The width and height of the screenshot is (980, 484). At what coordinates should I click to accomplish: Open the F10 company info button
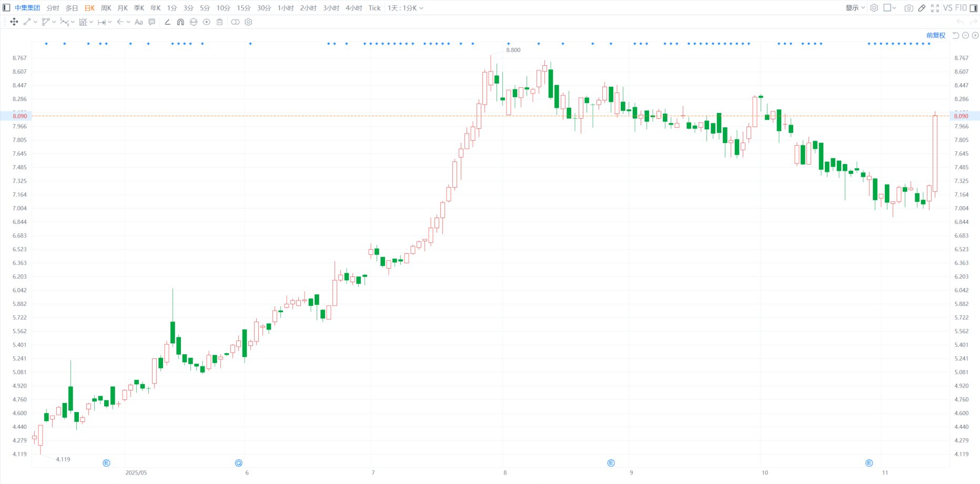pos(961,8)
